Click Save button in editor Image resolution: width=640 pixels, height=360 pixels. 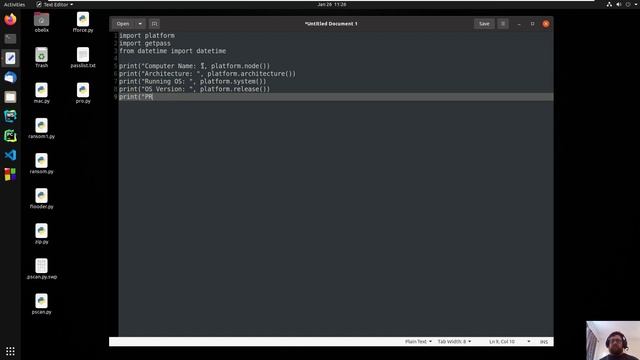pos(484,24)
